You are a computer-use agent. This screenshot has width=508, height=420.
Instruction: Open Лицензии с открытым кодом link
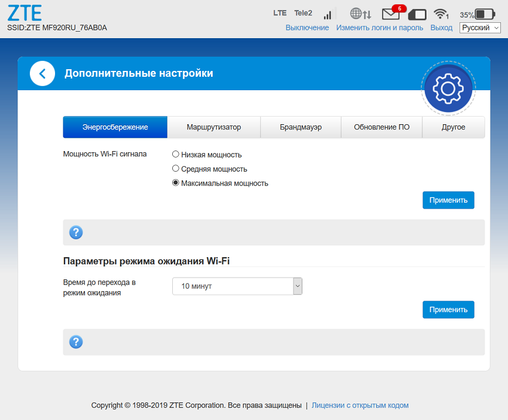point(360,405)
